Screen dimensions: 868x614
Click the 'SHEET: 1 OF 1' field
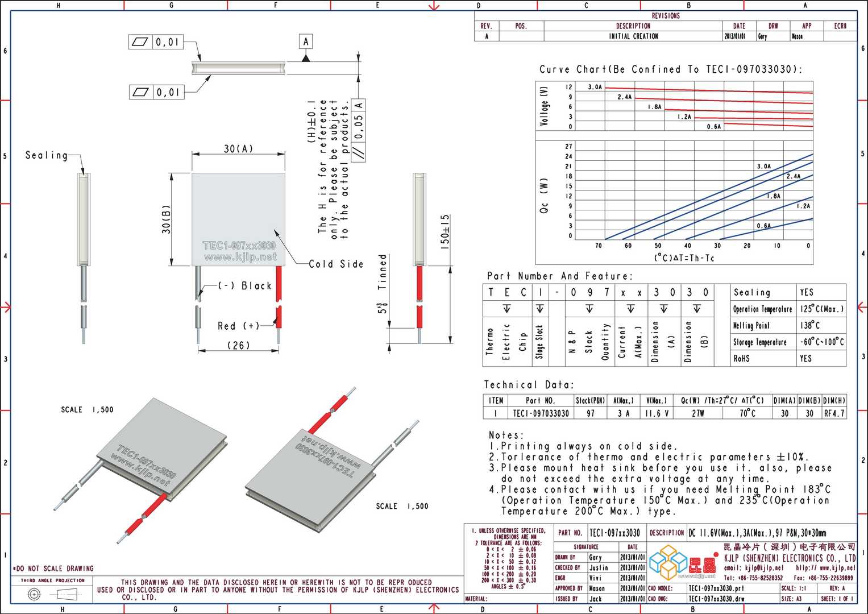(837, 599)
